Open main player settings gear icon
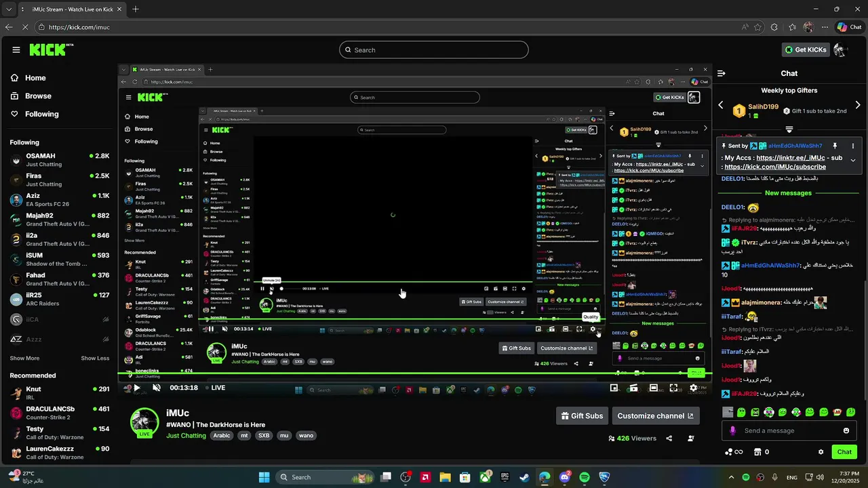The image size is (868, 488). 693,388
